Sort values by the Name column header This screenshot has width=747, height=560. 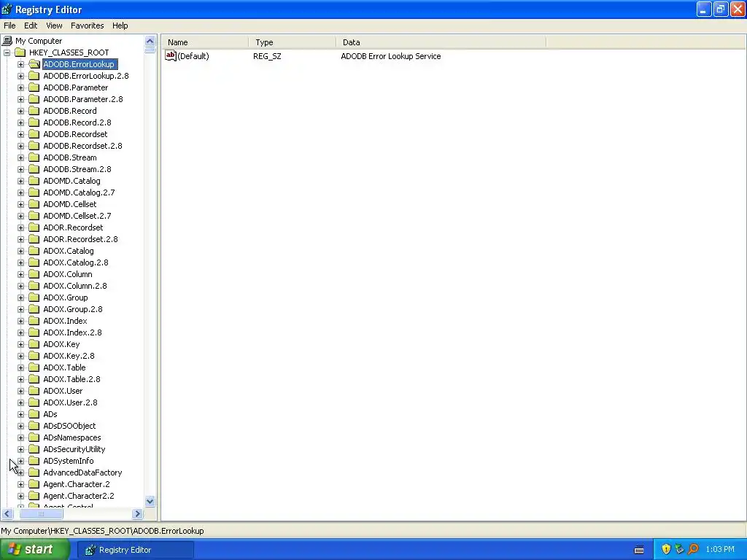coord(205,42)
